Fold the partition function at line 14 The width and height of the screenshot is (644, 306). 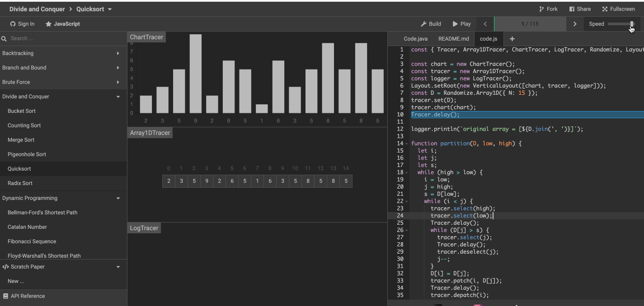point(407,144)
